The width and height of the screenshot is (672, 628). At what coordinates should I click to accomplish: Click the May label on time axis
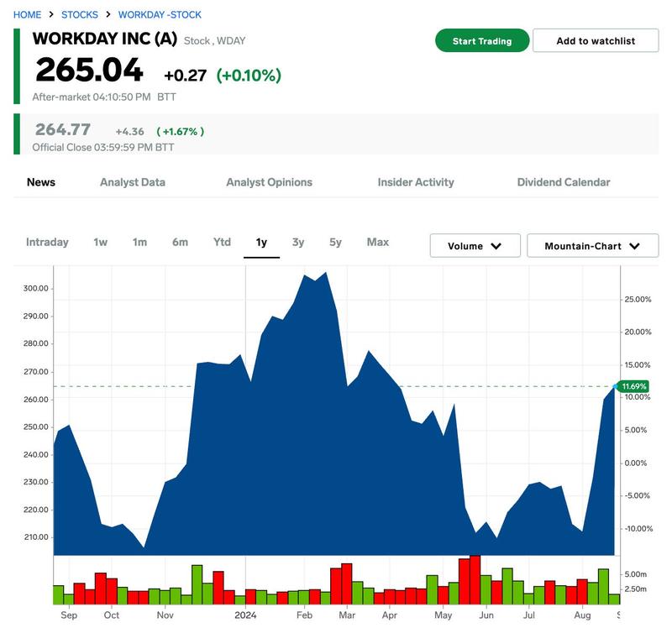444,615
